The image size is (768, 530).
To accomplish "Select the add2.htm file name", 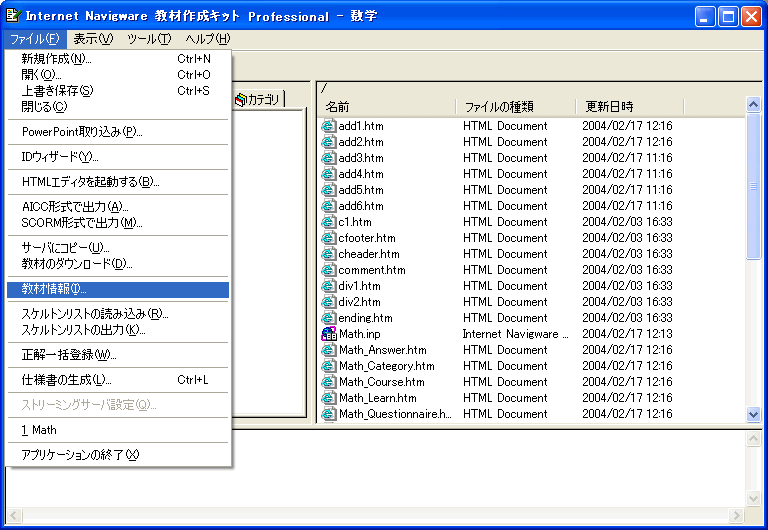I will click(361, 142).
